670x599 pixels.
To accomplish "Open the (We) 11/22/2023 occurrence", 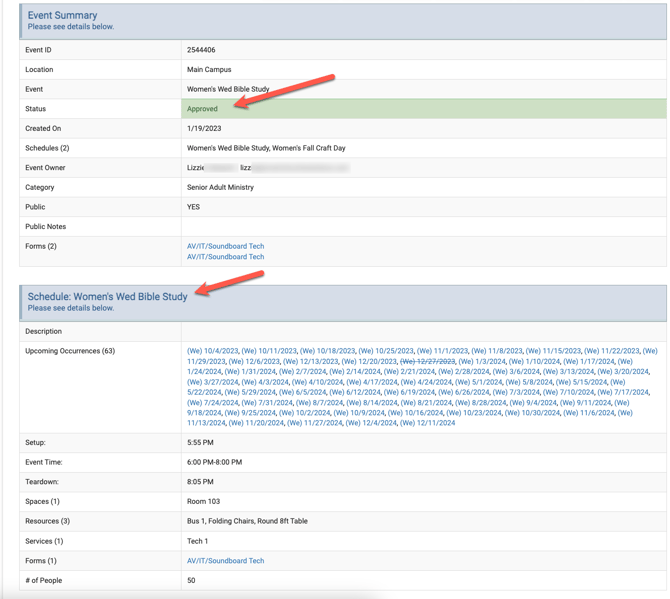I will pos(612,351).
